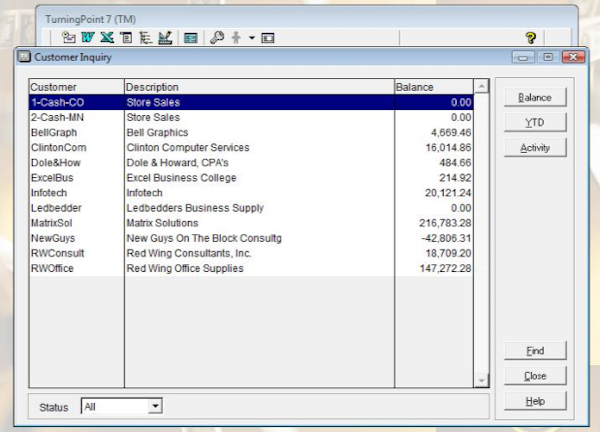Click the clock-and-folder icon in the toolbar
Screen dimensions: 600x432
click(68, 37)
